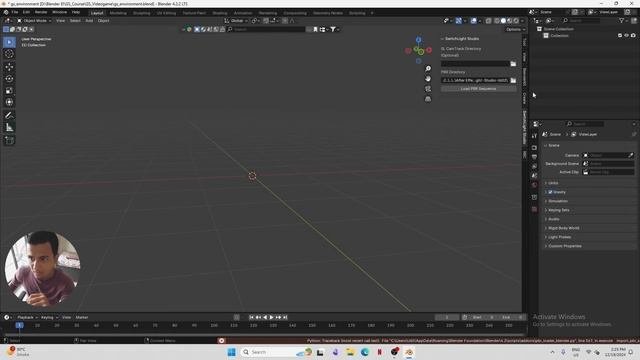Image resolution: width=640 pixels, height=360 pixels.
Task: Select the Annotate tool
Action: 9,116
